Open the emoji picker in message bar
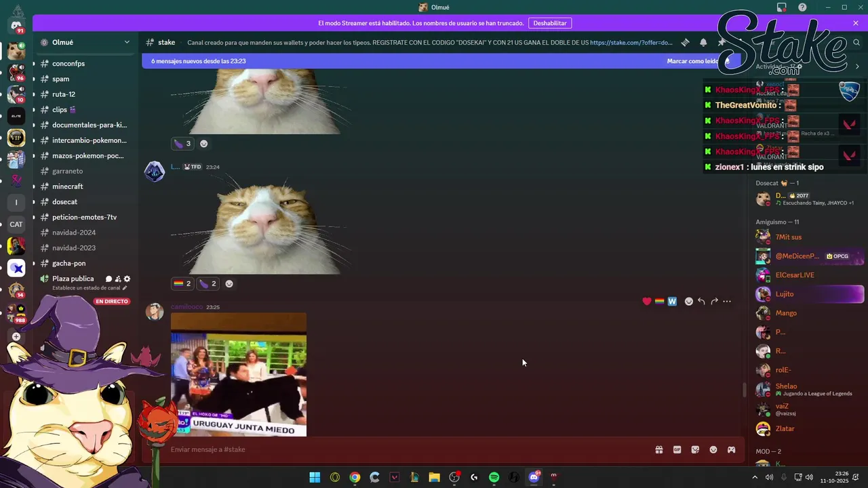The width and height of the screenshot is (868, 488). (713, 449)
